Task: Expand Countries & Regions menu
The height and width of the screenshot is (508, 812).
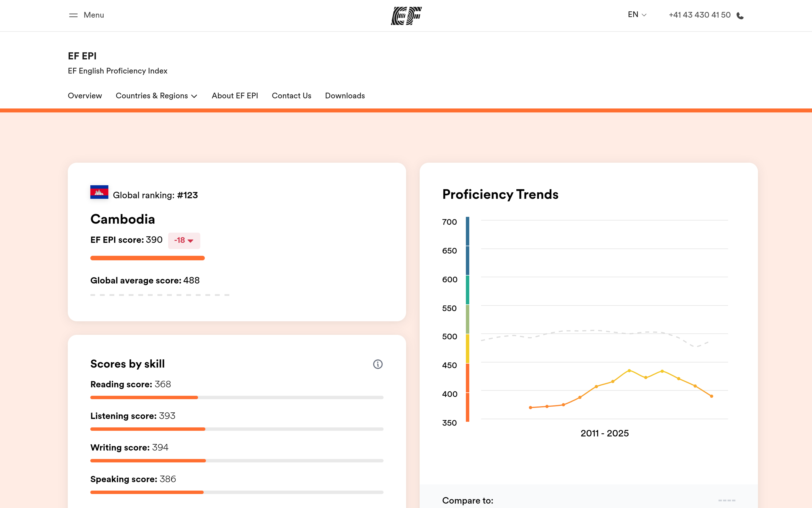Action: [156, 96]
